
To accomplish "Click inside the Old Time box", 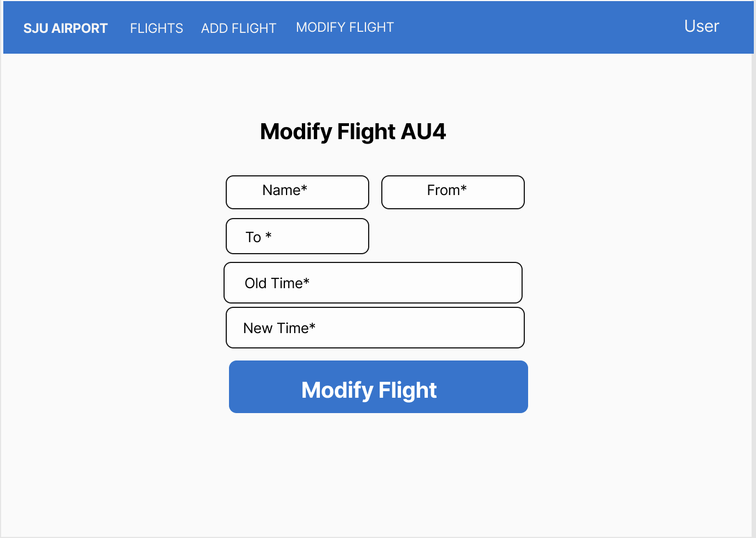I will coord(373,283).
